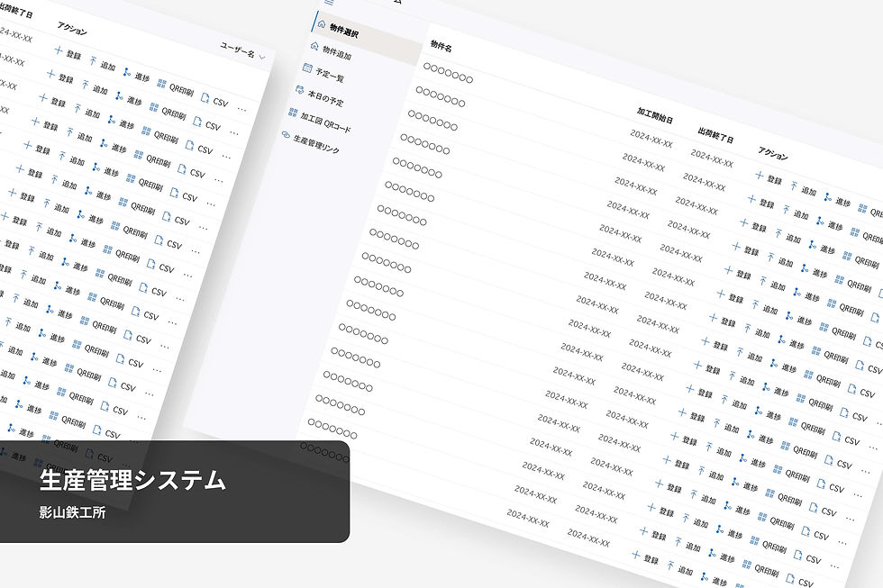883x588 pixels.
Task: Click the 加工開始日 column header
Action: coord(655,114)
